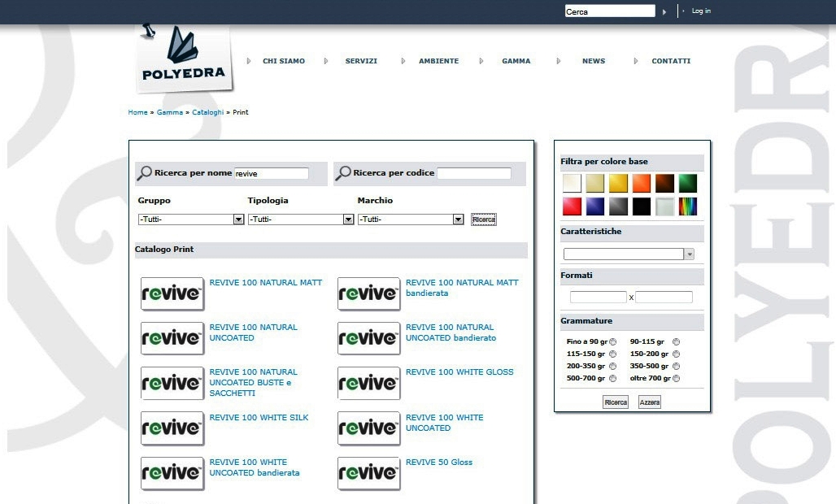The width and height of the screenshot is (836, 504).
Task: Filter by brown base color swatch
Action: tap(665, 183)
